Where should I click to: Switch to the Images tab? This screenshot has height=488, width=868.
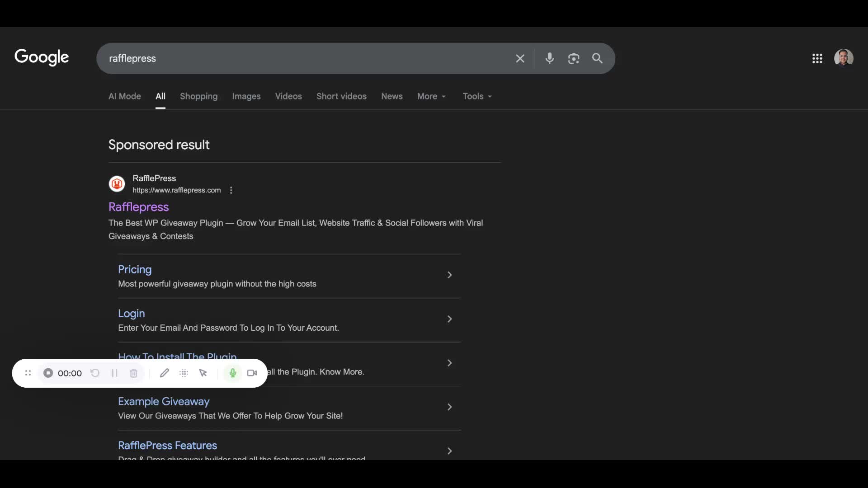pos(246,96)
